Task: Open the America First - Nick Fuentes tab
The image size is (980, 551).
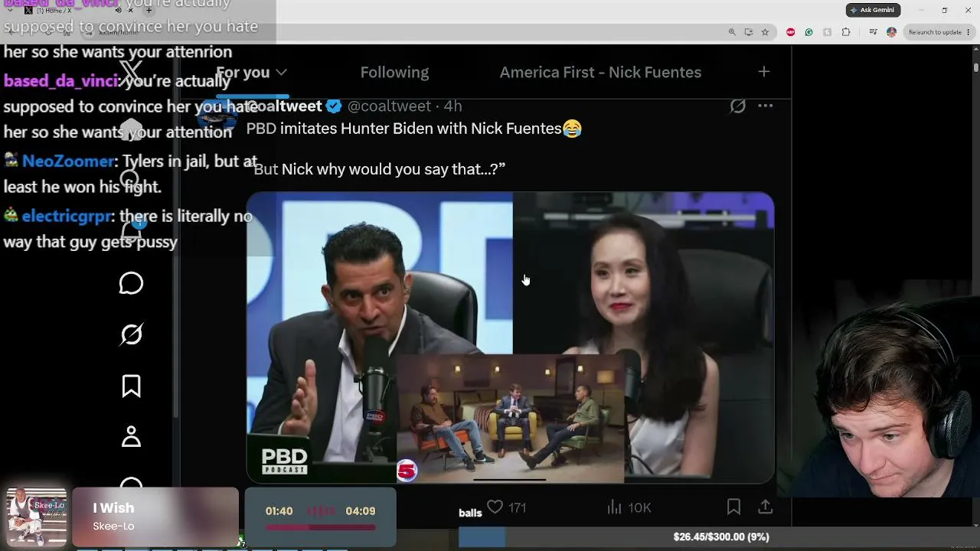Action: (x=600, y=72)
